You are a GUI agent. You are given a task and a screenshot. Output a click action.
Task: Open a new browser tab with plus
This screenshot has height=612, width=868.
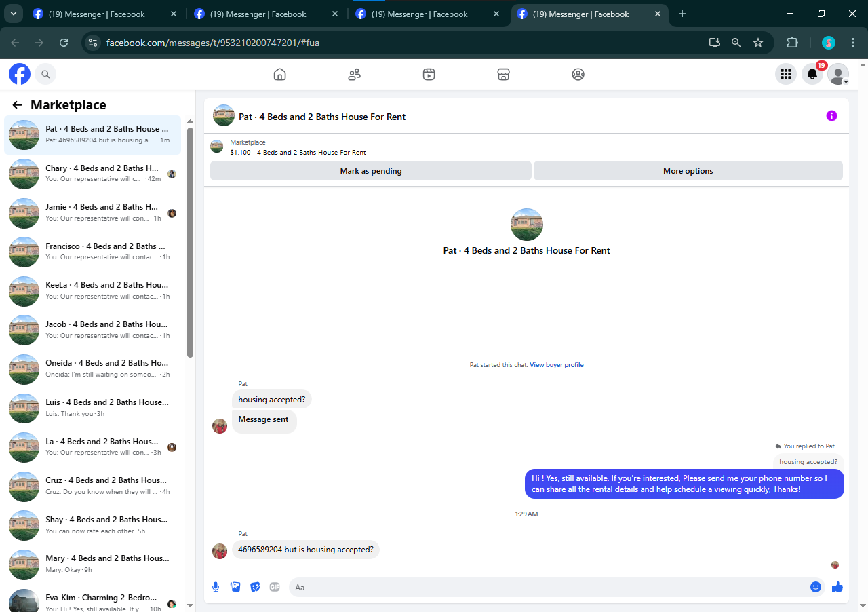[682, 14]
